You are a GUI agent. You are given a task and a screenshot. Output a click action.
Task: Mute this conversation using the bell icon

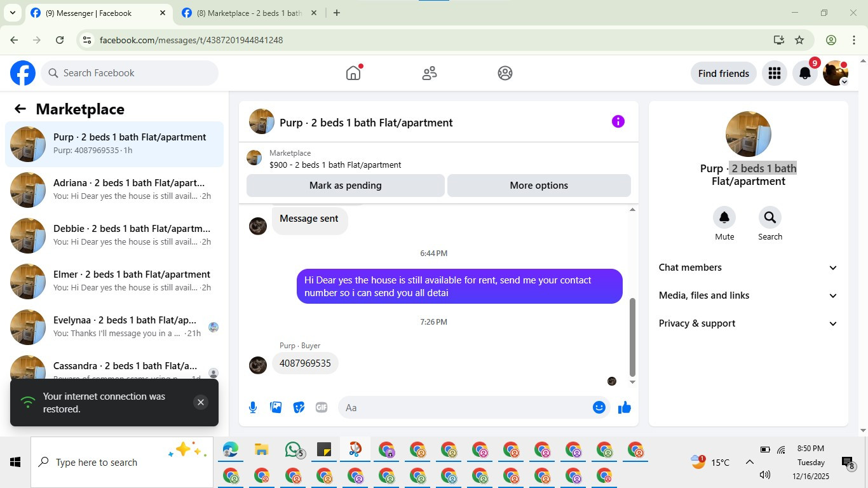724,217
